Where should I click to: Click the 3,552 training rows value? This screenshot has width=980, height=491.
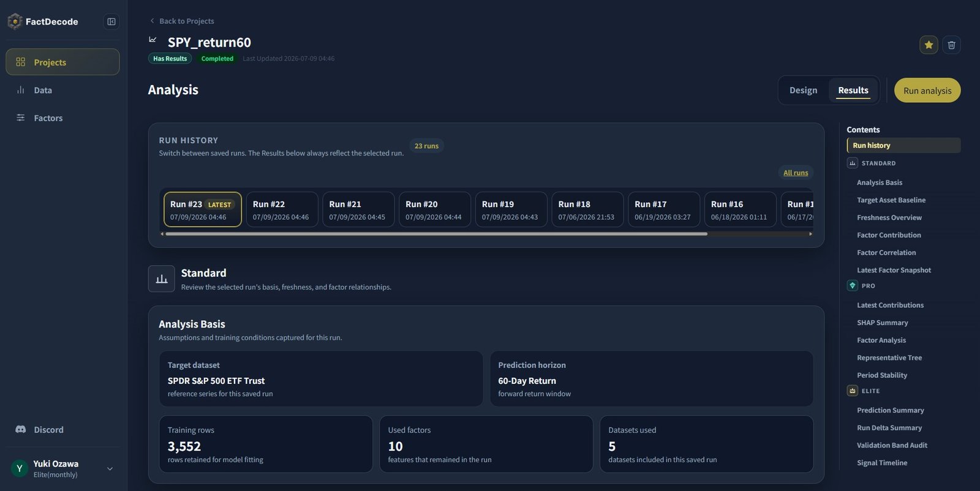tap(184, 446)
